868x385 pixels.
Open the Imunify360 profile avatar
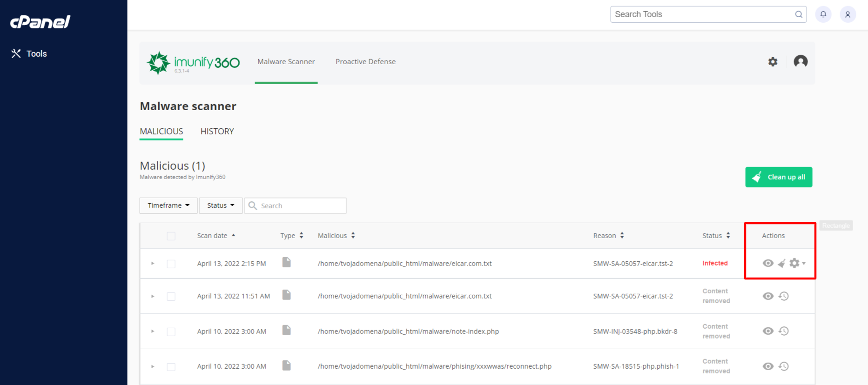[801, 61]
